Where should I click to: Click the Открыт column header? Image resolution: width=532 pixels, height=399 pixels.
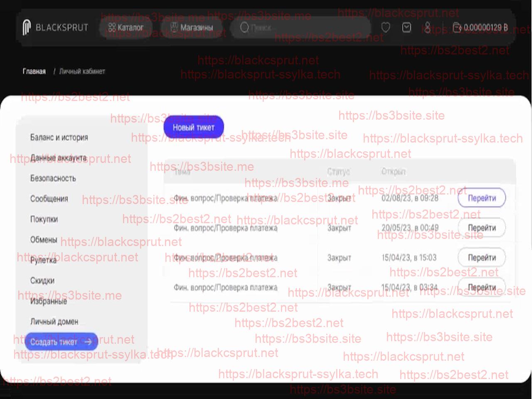click(393, 172)
